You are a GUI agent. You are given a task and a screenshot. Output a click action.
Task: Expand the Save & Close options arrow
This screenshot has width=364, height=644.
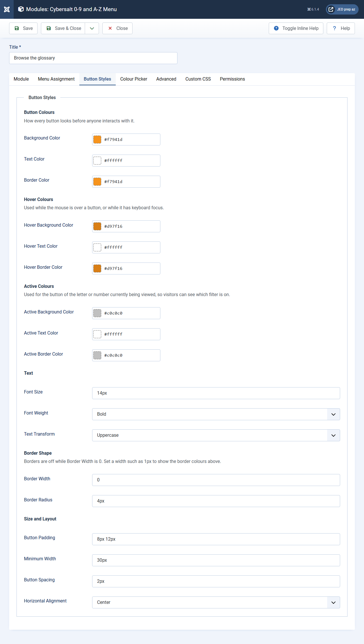pyautogui.click(x=92, y=28)
